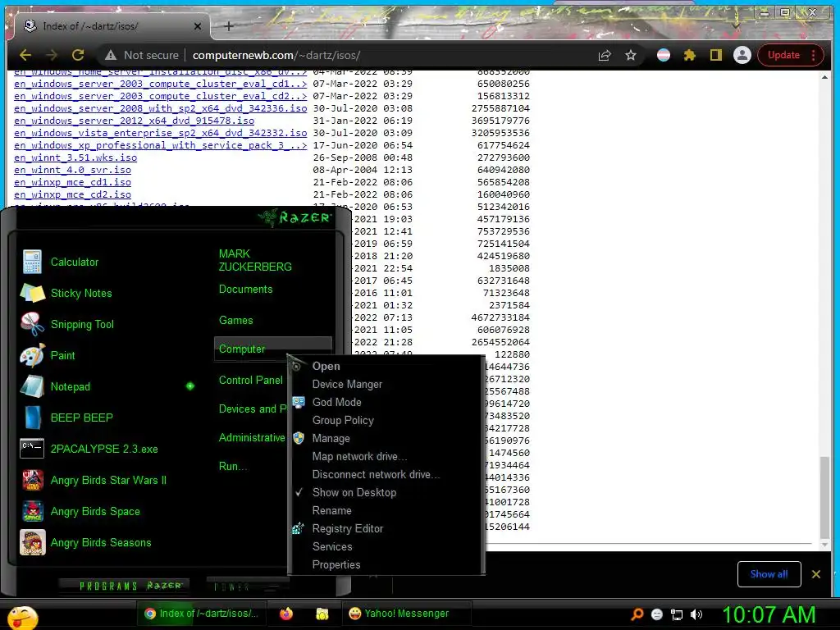
Task: Click the pink-blue striped extension icon
Action: pos(663,55)
